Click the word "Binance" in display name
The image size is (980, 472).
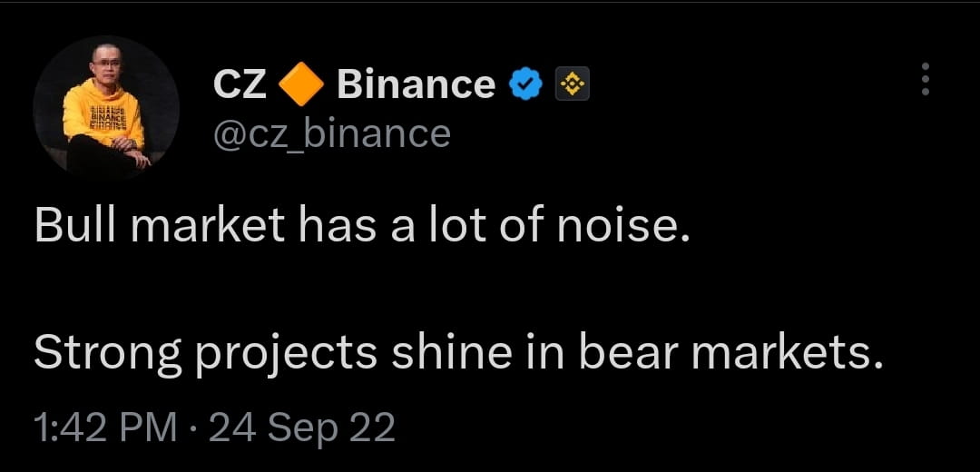[416, 84]
